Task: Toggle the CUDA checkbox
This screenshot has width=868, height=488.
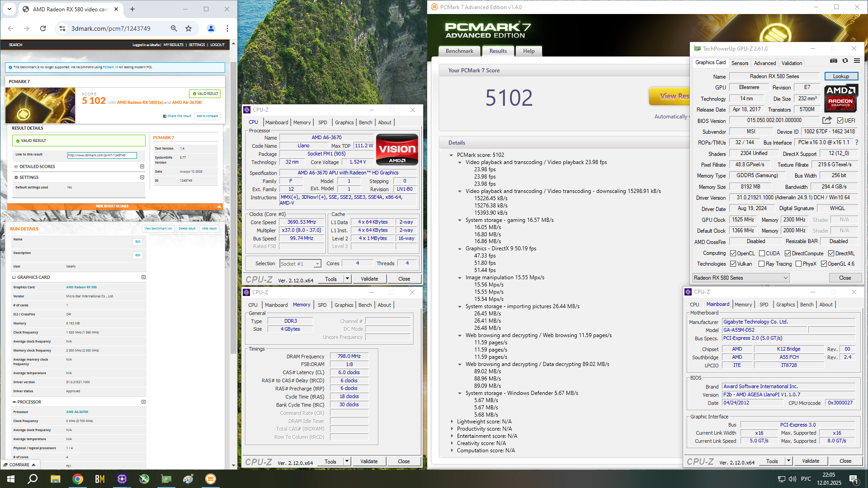Action: (762, 253)
